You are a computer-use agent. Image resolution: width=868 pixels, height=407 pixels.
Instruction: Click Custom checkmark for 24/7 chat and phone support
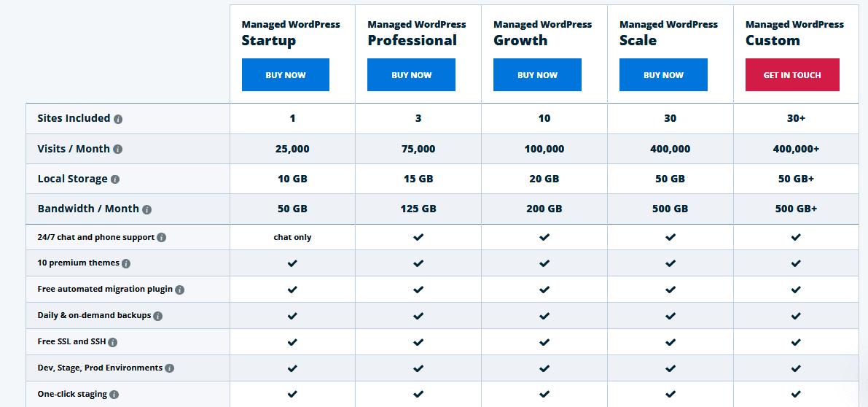coord(796,237)
